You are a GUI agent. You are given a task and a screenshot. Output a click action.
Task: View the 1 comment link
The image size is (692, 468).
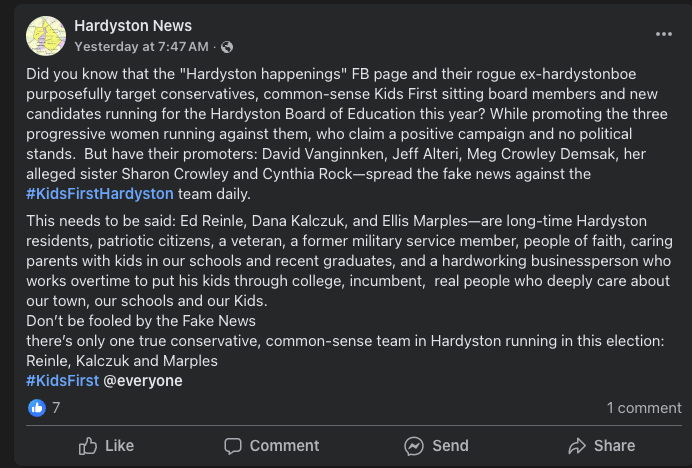644,408
